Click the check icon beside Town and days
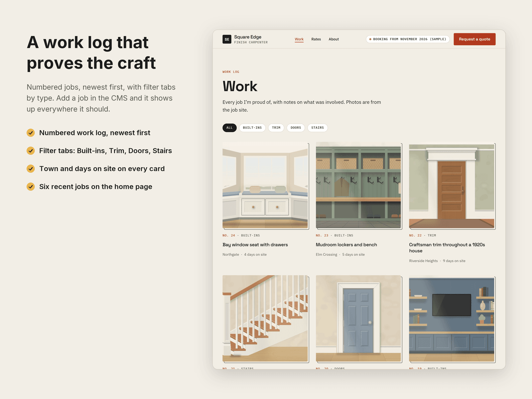 click(x=31, y=169)
